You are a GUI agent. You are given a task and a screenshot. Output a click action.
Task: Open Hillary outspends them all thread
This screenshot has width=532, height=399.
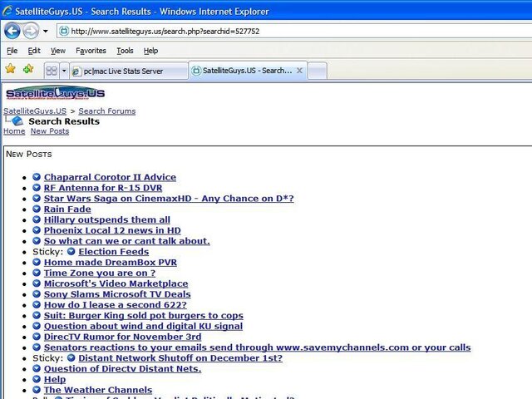click(x=107, y=219)
